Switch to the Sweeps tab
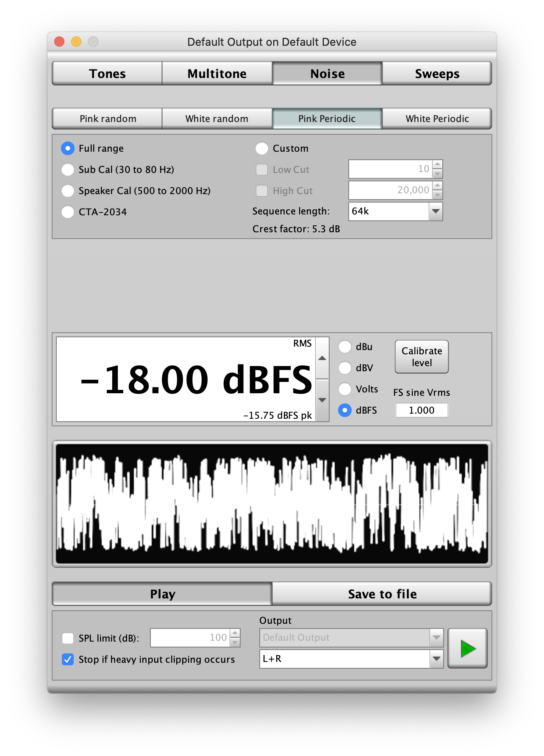 pos(437,73)
